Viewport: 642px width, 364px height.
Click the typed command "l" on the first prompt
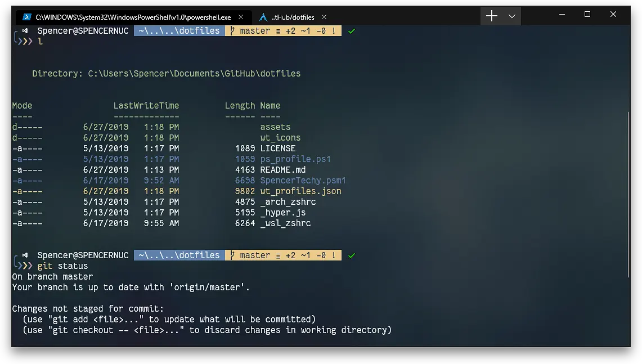coord(40,42)
